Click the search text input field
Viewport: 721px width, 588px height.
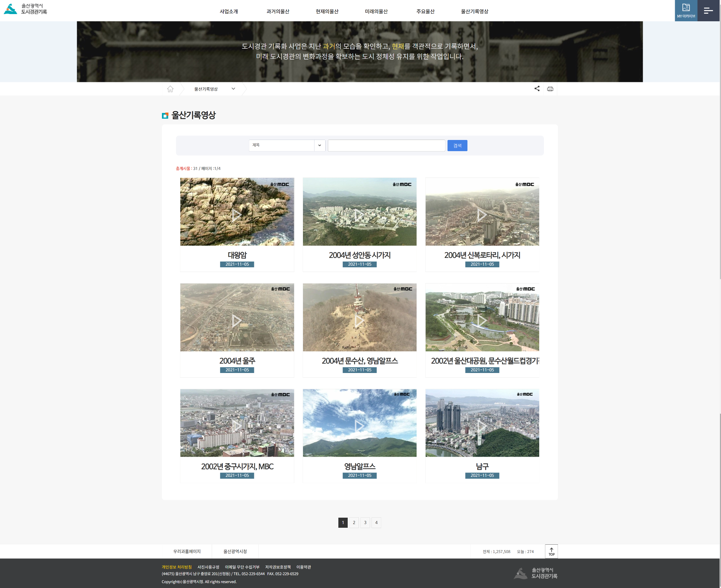386,145
